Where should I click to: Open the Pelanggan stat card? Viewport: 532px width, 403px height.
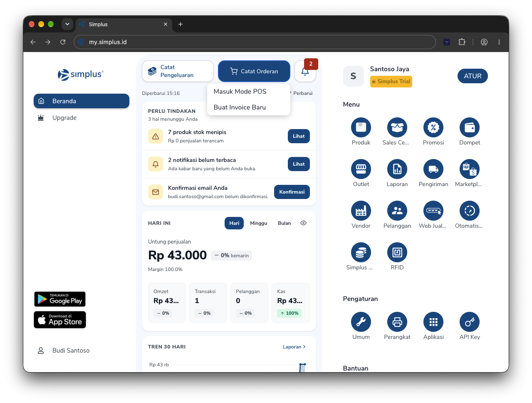click(249, 303)
